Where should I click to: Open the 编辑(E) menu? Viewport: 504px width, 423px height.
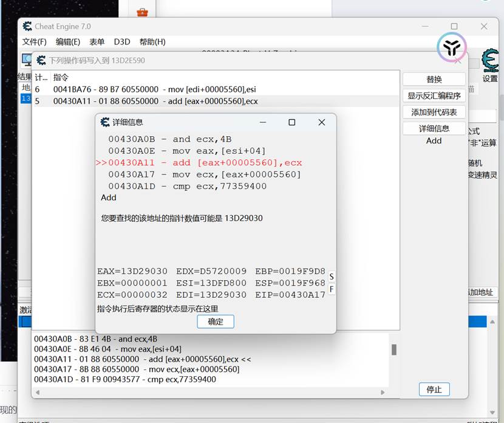tap(68, 42)
